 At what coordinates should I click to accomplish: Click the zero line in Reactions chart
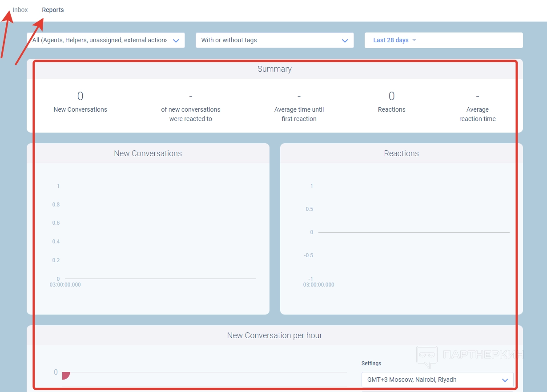[414, 232]
